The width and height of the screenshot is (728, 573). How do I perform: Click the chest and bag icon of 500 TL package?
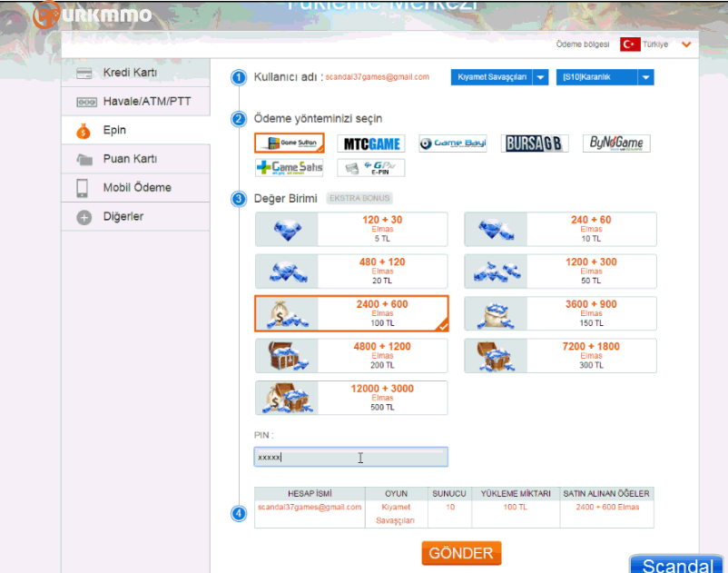click(x=288, y=399)
